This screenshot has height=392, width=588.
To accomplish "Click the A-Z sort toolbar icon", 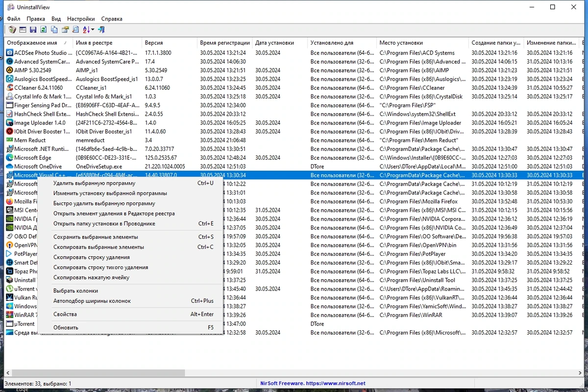I will [86, 30].
